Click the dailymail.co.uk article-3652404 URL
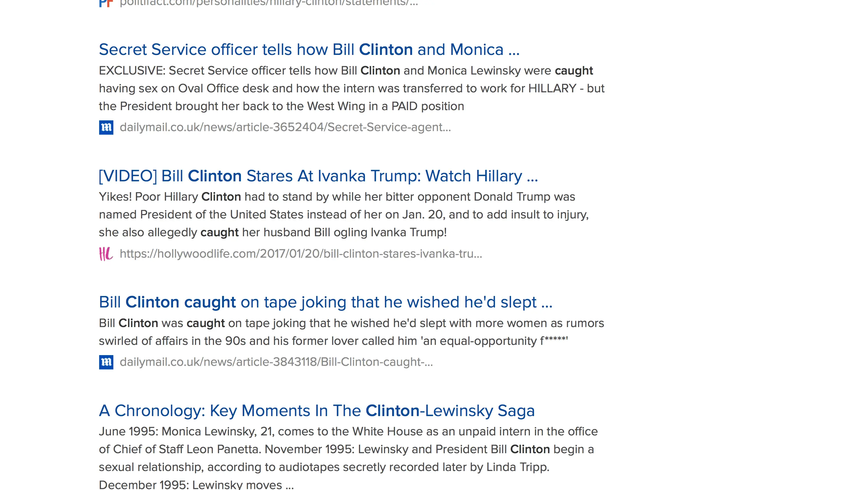 tap(285, 127)
